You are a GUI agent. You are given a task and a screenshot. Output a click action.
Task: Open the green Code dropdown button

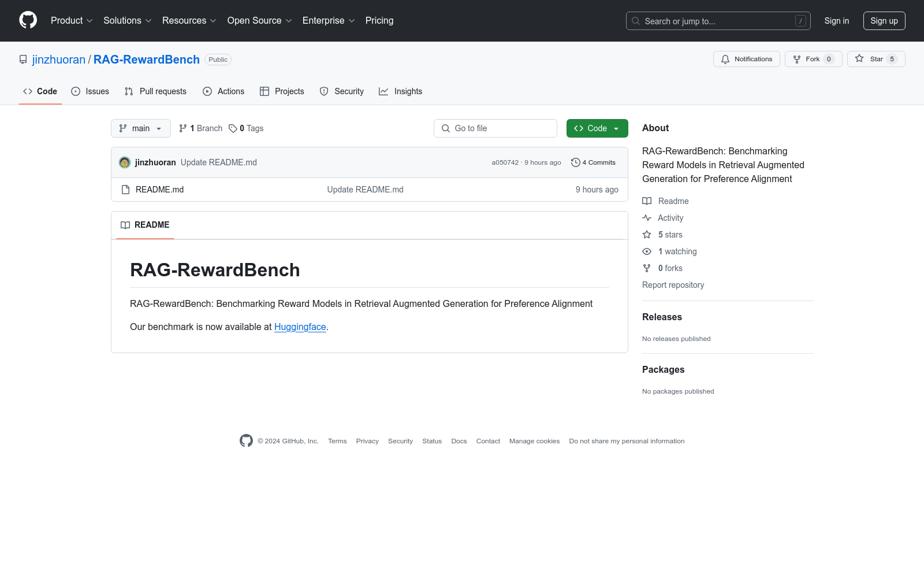(x=597, y=128)
